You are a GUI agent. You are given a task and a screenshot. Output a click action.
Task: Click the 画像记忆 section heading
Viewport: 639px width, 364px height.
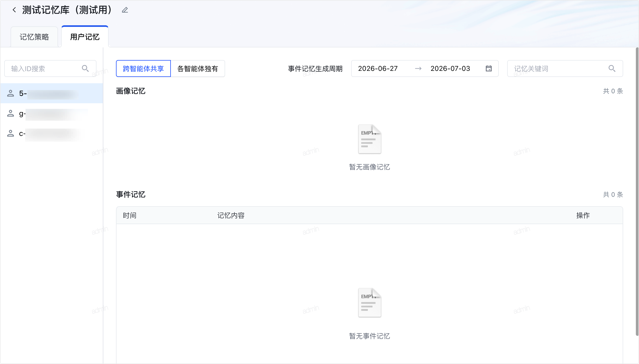coord(131,91)
